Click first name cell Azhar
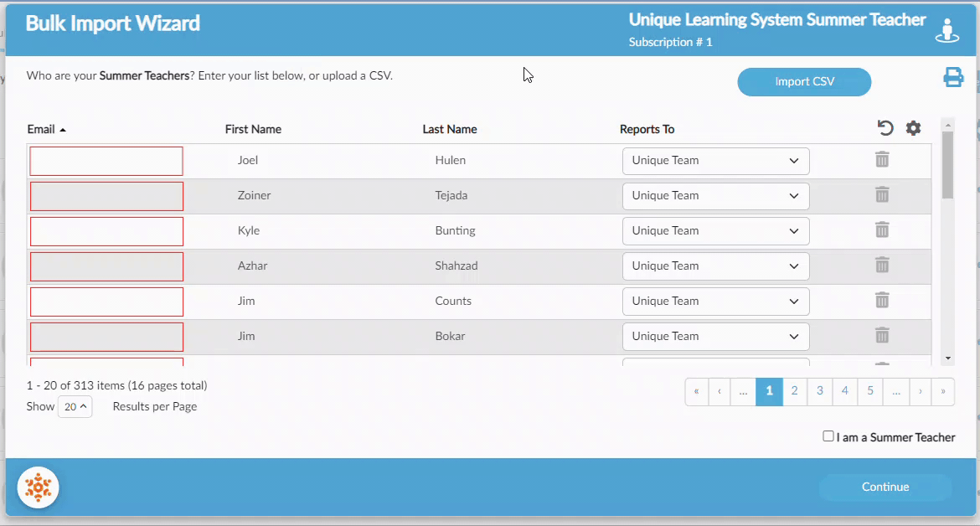The width and height of the screenshot is (980, 526). tap(252, 266)
